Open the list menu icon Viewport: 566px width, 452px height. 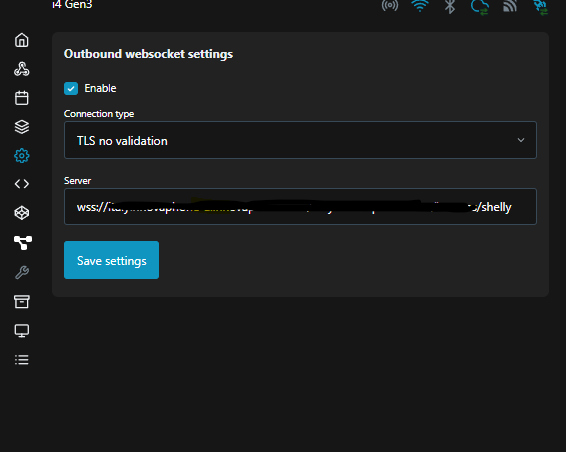[22, 360]
